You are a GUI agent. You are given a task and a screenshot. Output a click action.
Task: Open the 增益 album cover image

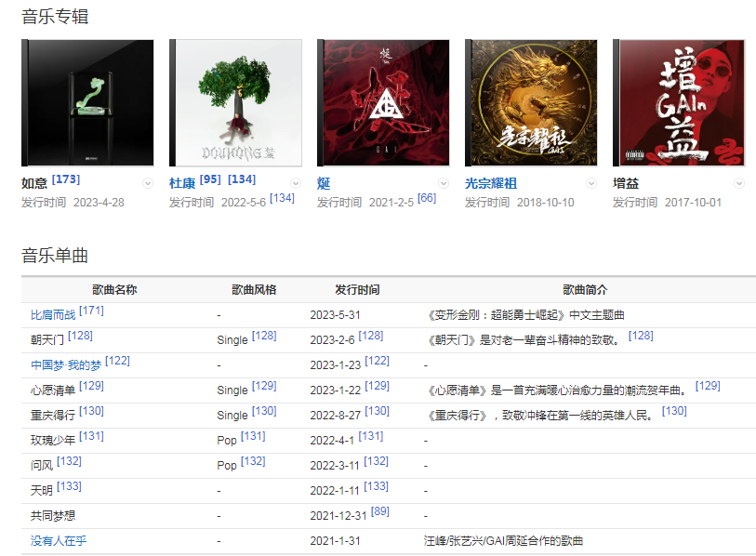(679, 102)
